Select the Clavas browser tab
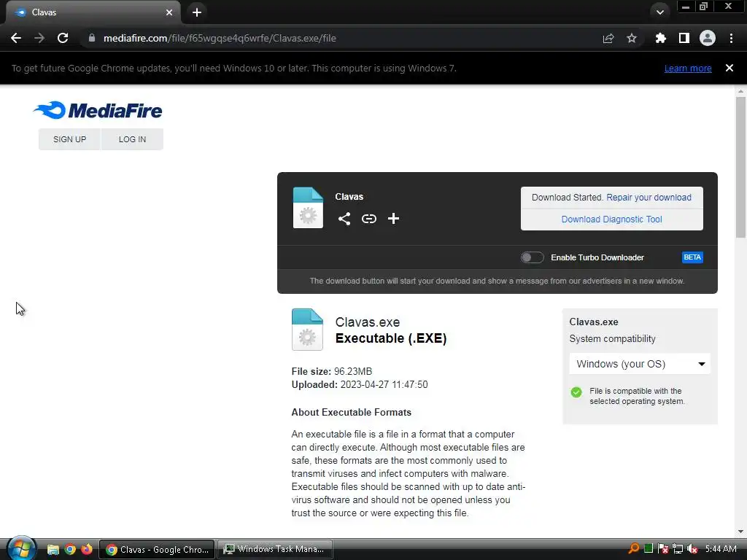 pyautogui.click(x=93, y=12)
